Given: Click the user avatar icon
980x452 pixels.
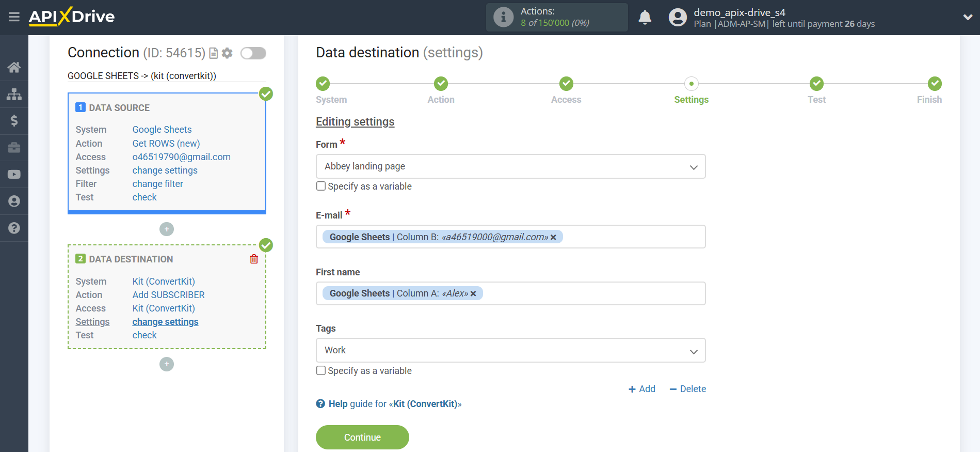Looking at the screenshot, I should (x=678, y=17).
